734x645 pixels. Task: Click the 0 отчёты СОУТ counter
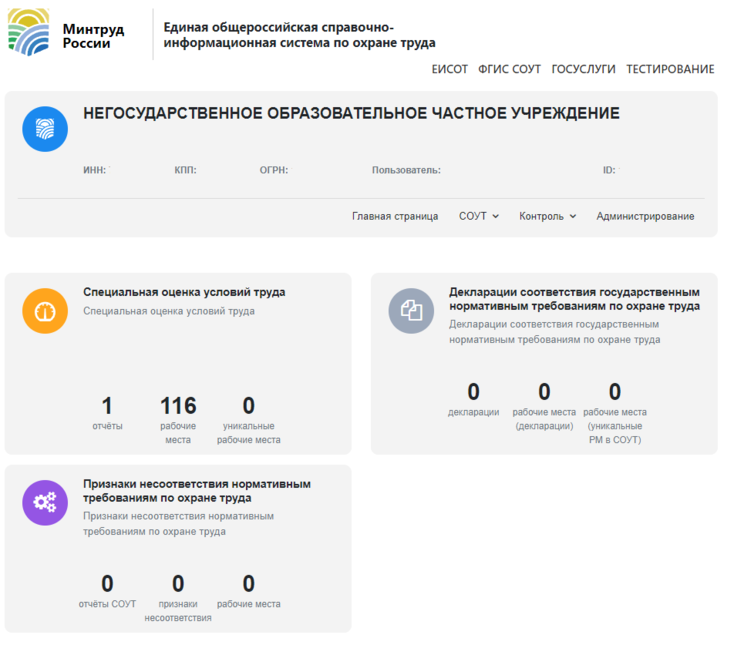107,591
